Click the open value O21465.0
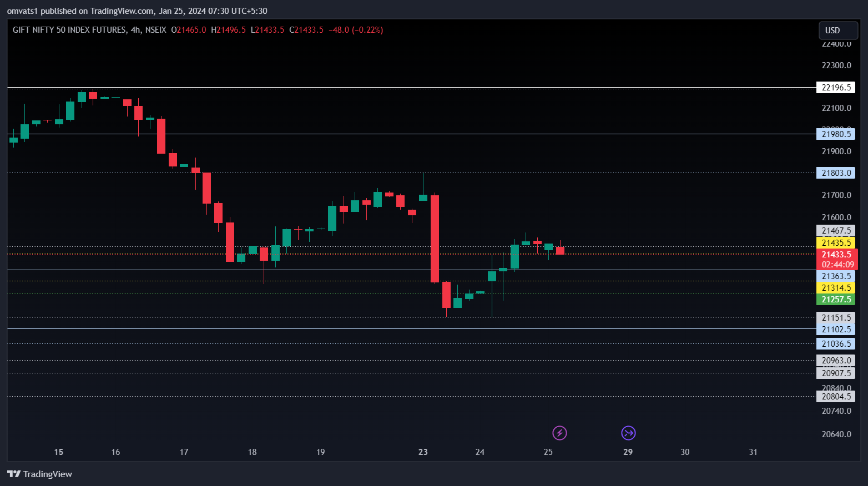The image size is (868, 486). click(189, 30)
